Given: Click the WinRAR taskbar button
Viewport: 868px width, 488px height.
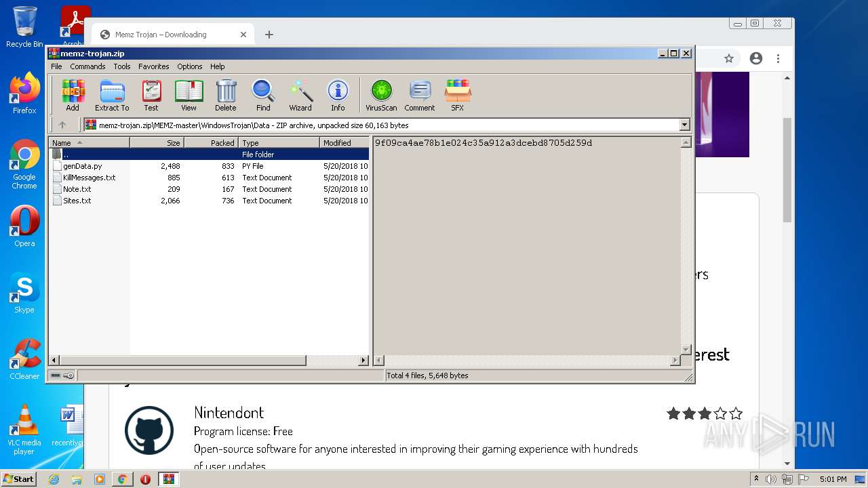Looking at the screenshot, I should [x=168, y=479].
